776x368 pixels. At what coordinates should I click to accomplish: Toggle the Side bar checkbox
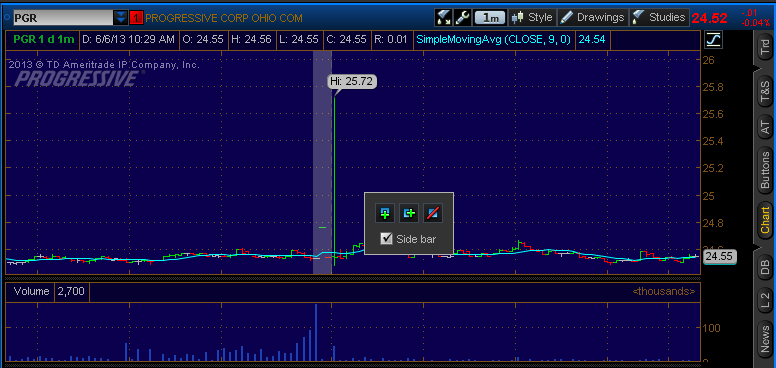387,239
